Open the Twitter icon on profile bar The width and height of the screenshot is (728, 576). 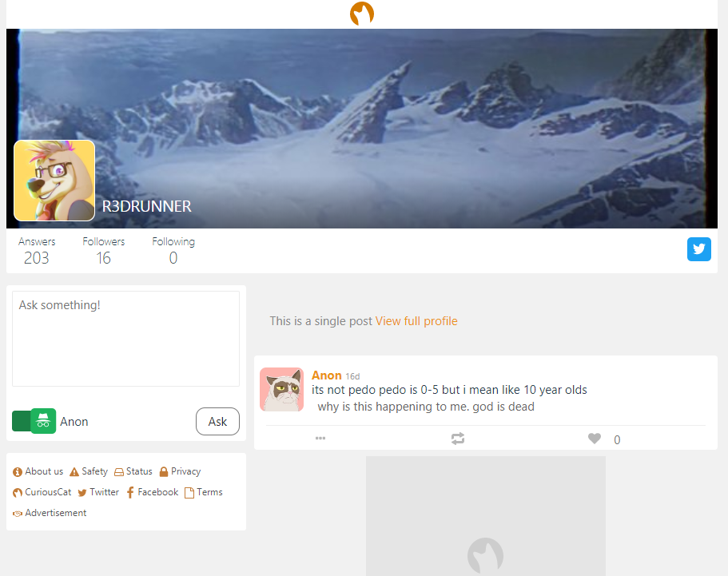click(698, 249)
